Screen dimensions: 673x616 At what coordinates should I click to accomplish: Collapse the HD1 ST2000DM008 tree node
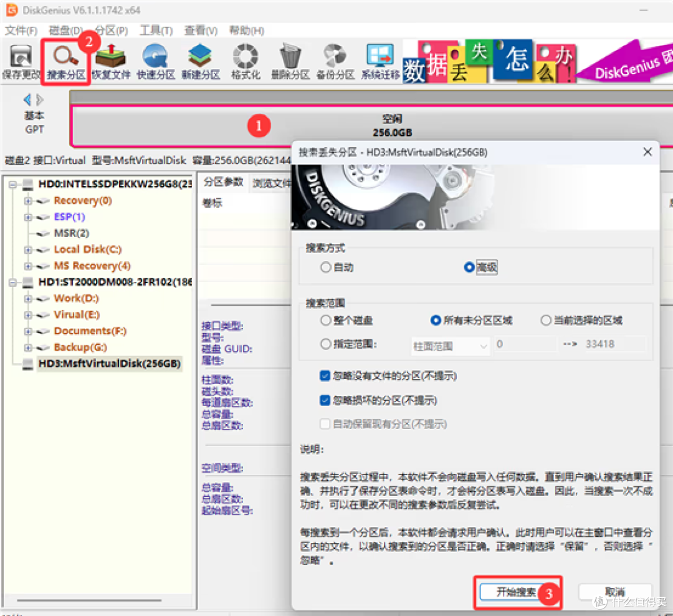(12, 282)
